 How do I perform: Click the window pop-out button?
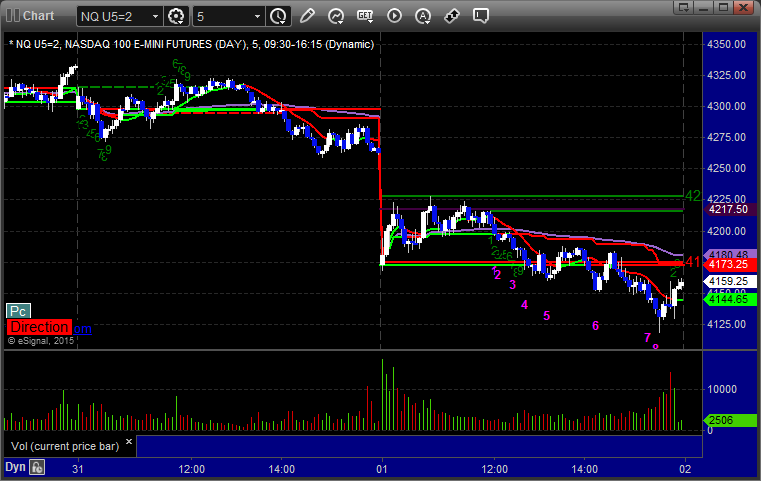pos(683,7)
